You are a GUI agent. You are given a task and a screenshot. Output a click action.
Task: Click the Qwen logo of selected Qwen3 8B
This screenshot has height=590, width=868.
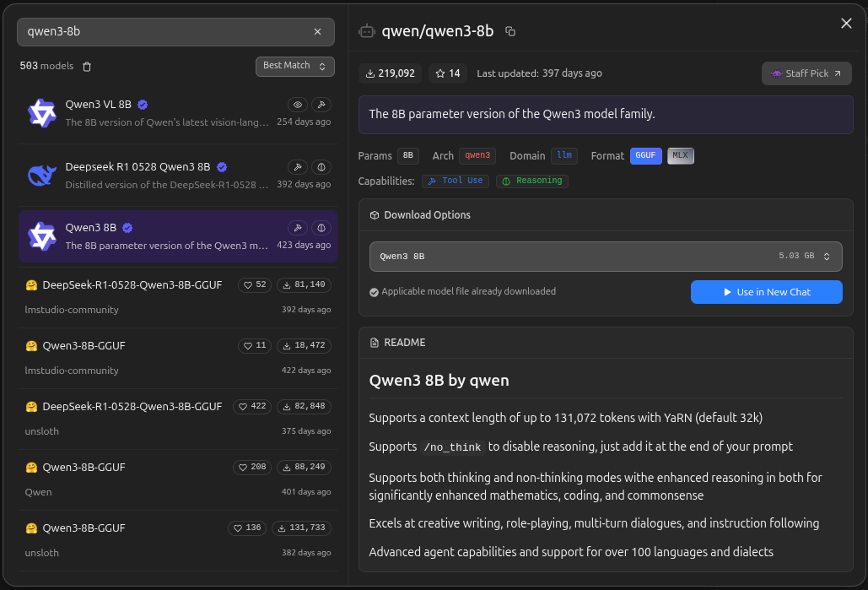click(42, 236)
